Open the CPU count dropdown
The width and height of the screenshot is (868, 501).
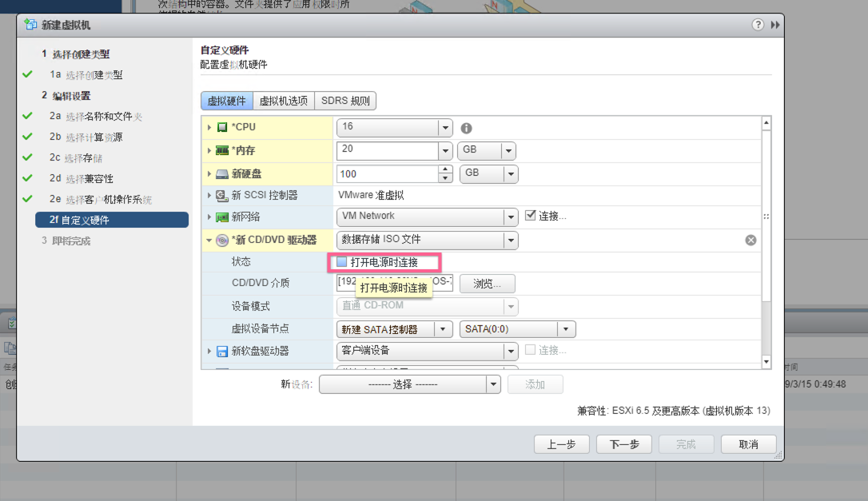click(445, 128)
